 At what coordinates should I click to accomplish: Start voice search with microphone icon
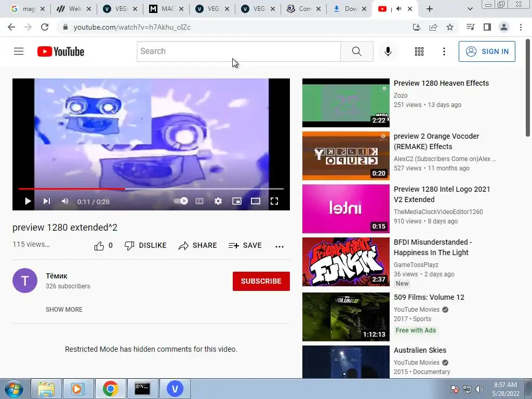tap(388, 51)
